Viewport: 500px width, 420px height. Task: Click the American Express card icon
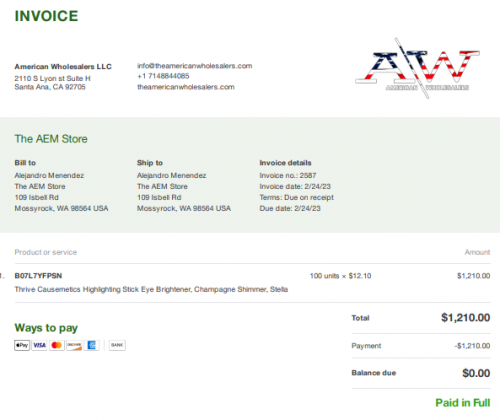tap(91, 345)
